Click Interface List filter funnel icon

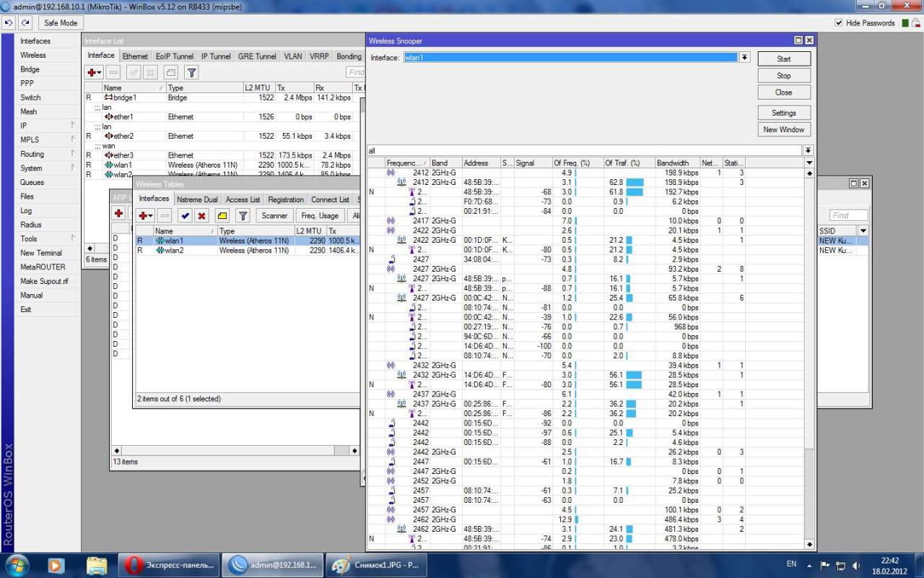[x=191, y=72]
